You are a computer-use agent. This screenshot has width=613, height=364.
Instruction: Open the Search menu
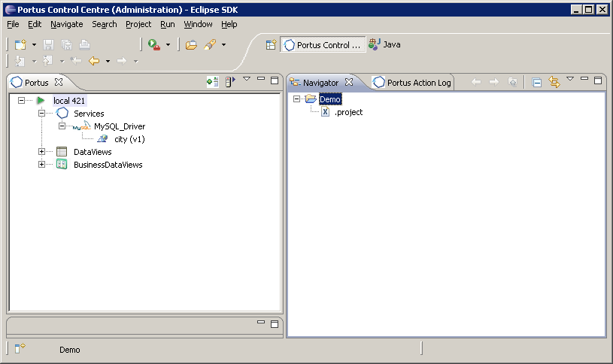coord(105,24)
